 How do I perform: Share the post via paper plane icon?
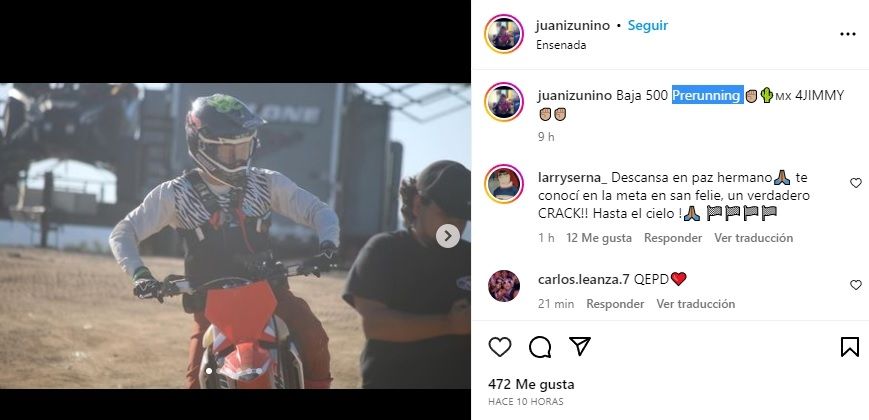[580, 346]
